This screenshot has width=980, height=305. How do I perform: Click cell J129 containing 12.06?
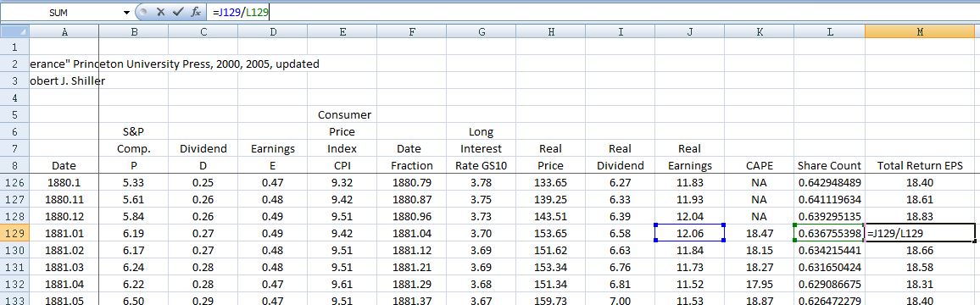point(689,233)
